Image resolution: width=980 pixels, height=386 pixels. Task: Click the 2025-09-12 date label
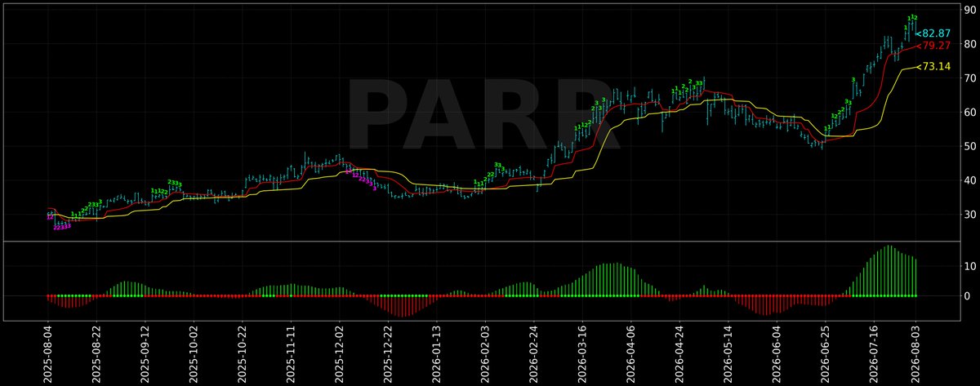144,354
